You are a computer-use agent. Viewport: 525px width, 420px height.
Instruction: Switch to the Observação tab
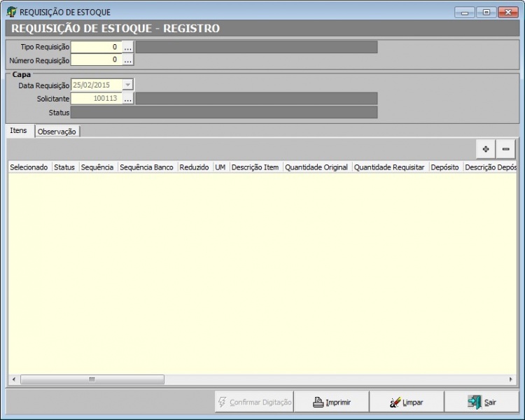coord(57,132)
